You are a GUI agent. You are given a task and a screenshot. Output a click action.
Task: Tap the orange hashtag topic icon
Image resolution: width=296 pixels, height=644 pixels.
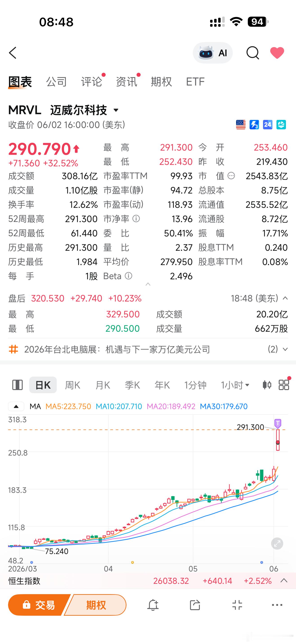click(x=13, y=349)
